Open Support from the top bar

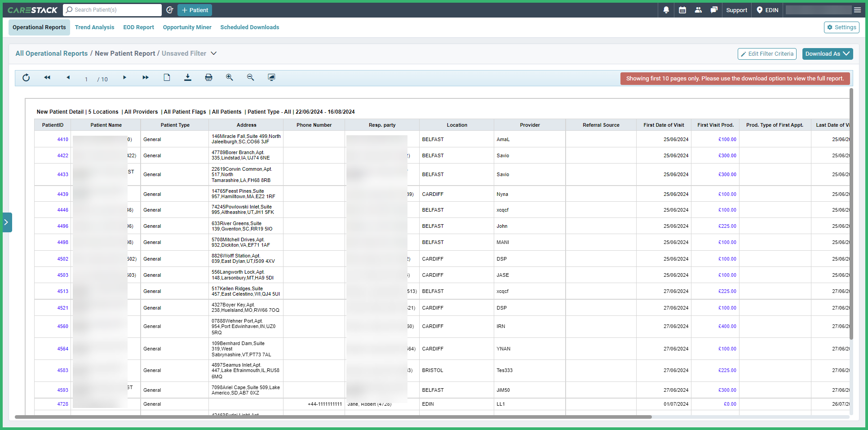tap(736, 10)
